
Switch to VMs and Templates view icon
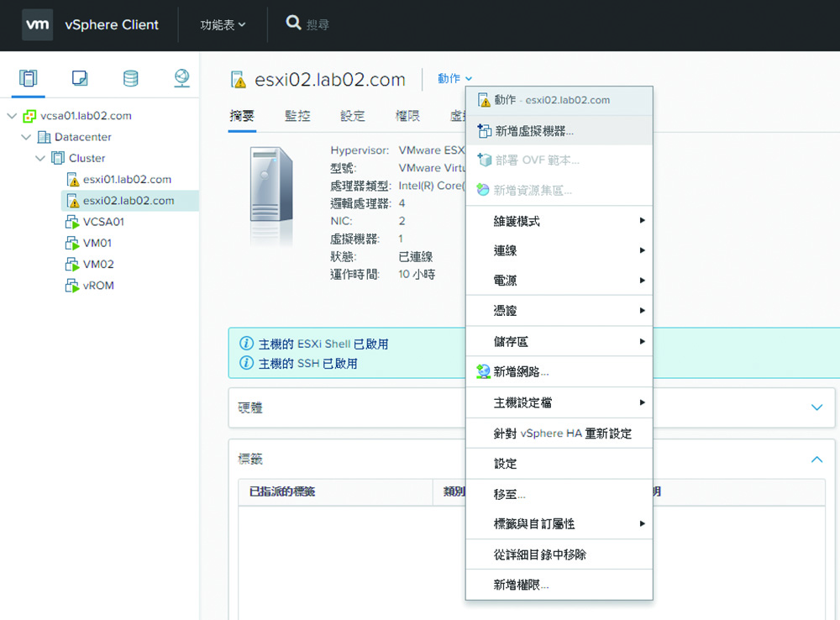click(x=79, y=78)
